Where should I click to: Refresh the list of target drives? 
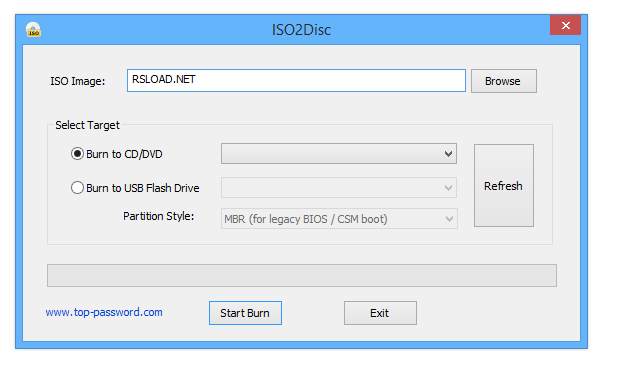[504, 185]
